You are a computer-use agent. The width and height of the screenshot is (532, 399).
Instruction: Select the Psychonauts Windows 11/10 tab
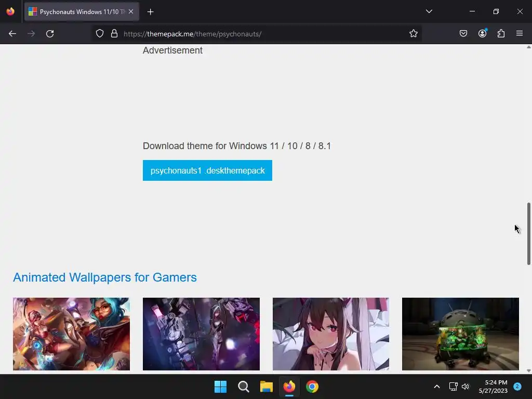82,11
